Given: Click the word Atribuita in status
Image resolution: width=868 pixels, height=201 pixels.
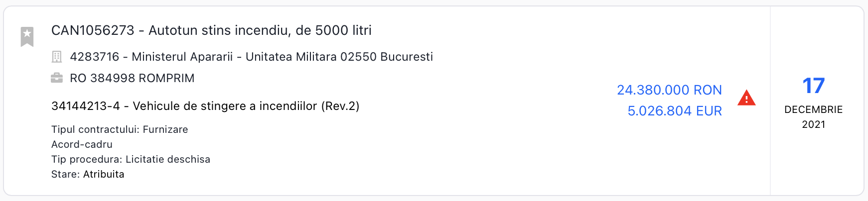Looking at the screenshot, I should (x=104, y=174).
